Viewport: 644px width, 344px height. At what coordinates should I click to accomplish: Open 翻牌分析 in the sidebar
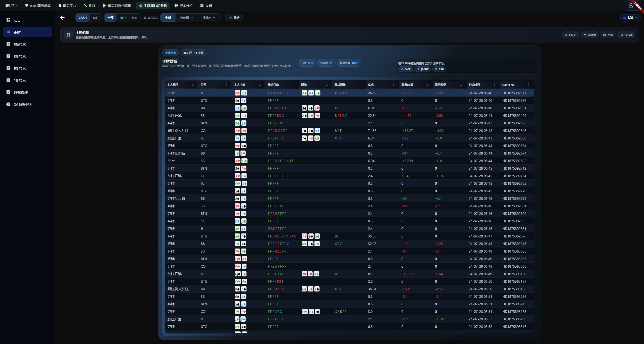(x=27, y=56)
